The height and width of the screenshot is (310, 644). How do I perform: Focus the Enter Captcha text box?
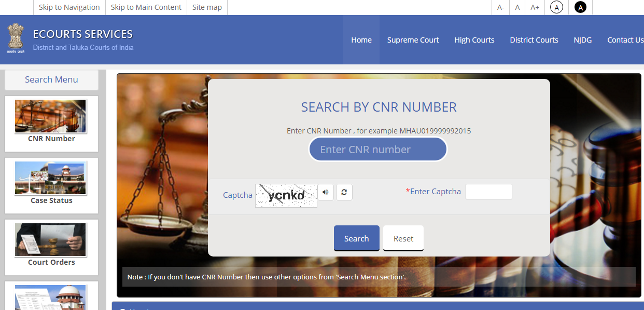point(489,192)
